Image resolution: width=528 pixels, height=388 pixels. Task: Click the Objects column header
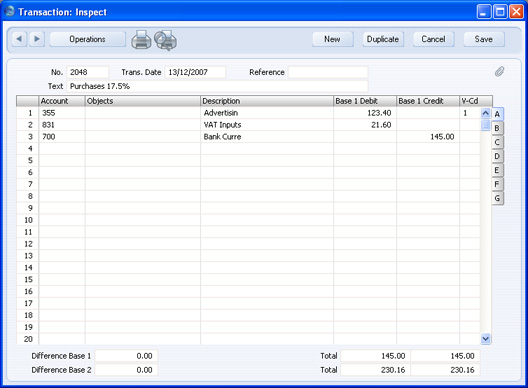tap(143, 101)
